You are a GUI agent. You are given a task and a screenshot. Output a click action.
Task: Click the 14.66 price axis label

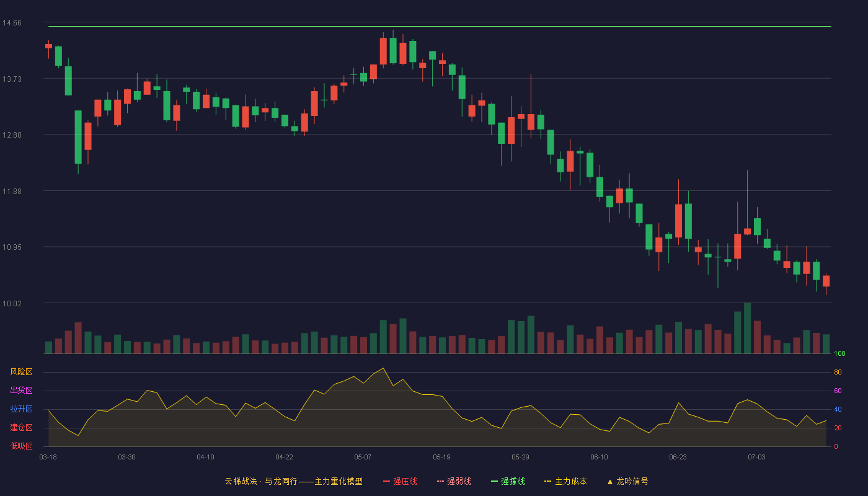pos(12,23)
